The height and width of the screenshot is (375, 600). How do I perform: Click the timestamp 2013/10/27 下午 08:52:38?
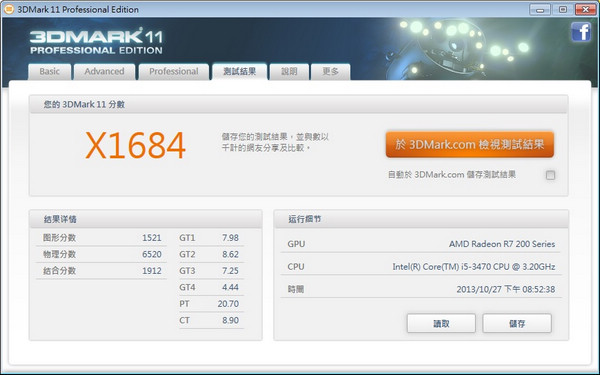tap(505, 289)
